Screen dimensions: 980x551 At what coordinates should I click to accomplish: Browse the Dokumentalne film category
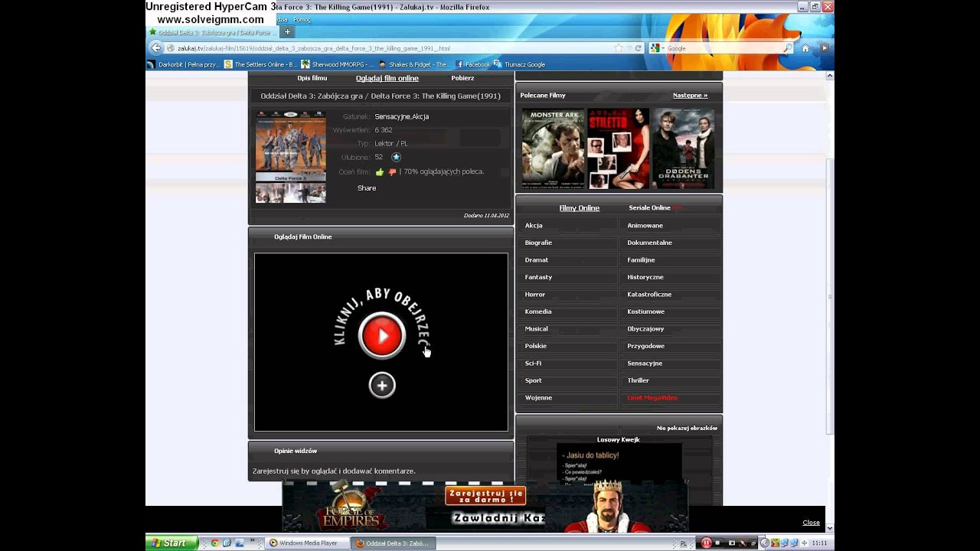pyautogui.click(x=650, y=243)
